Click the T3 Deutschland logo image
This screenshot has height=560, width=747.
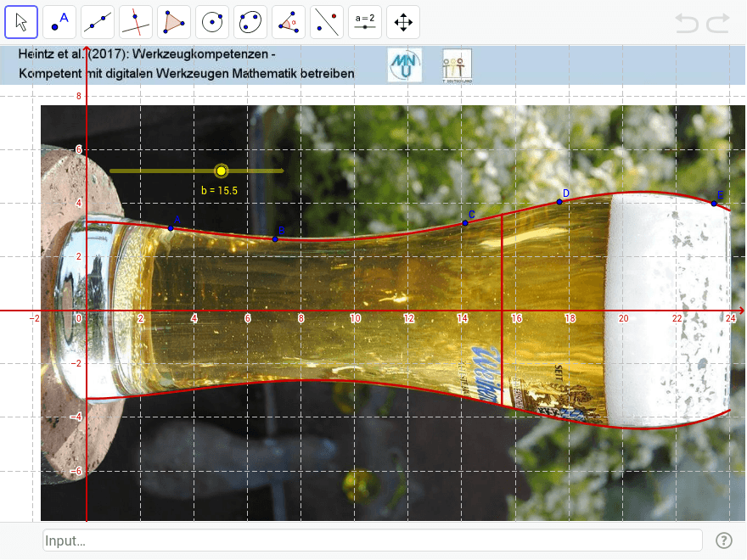point(457,65)
